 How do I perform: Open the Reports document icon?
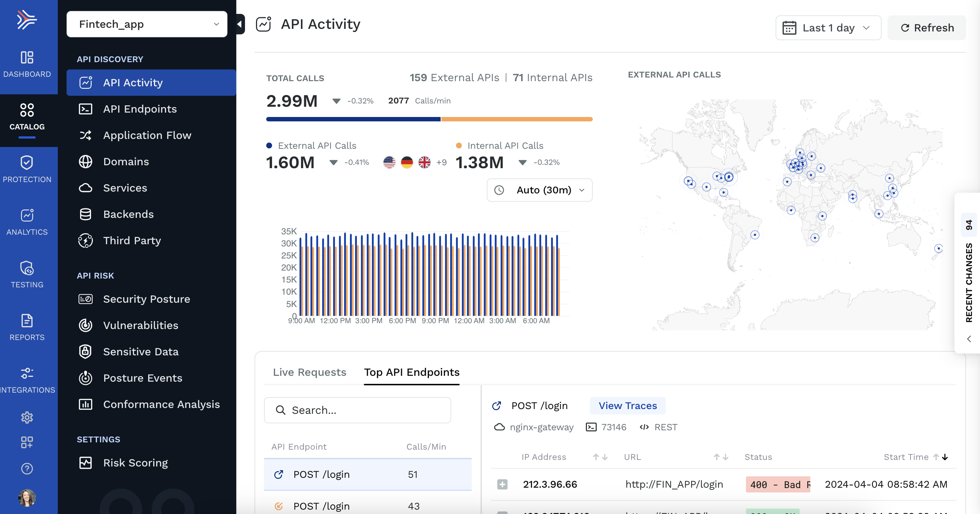coord(27,327)
